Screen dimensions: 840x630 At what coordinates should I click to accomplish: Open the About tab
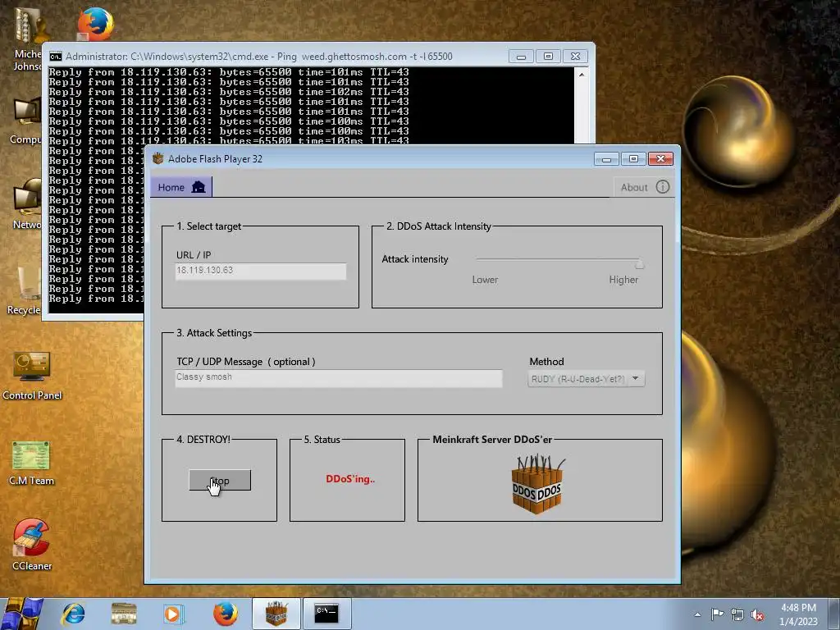[x=645, y=187]
